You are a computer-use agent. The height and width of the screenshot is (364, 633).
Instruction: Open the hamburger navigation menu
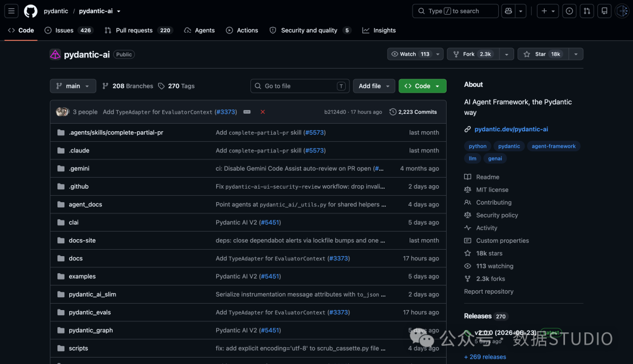click(11, 11)
